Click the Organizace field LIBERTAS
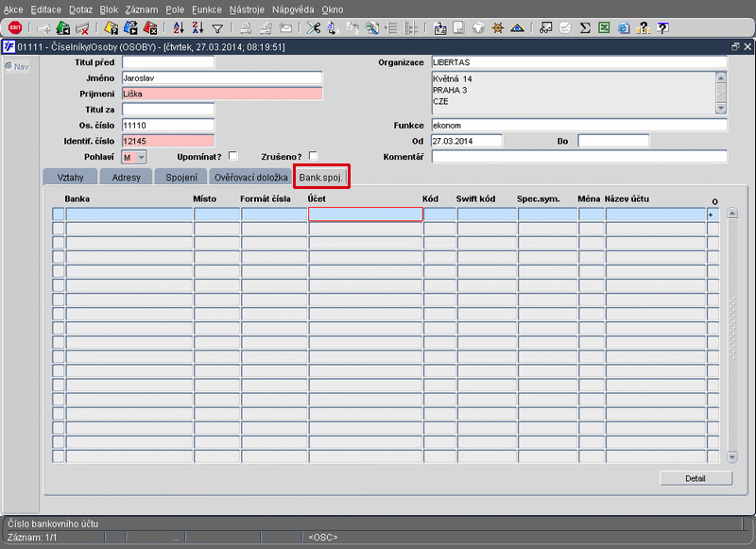 click(579, 62)
